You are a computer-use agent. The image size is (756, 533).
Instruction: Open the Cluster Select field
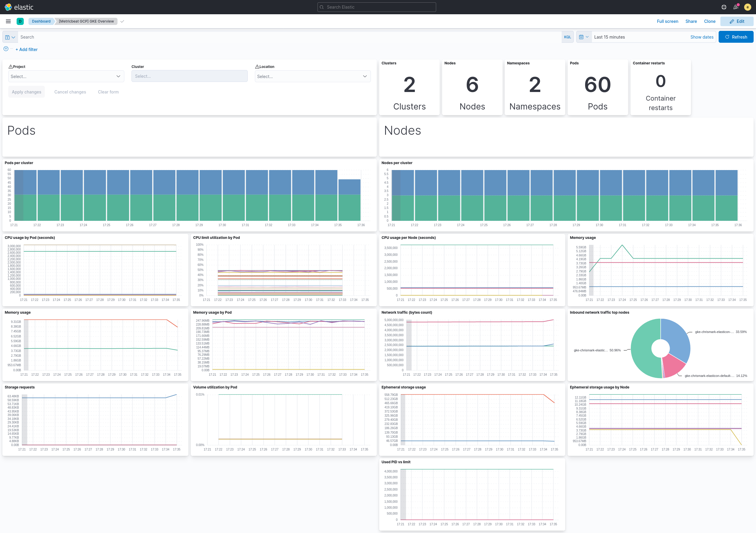(189, 76)
